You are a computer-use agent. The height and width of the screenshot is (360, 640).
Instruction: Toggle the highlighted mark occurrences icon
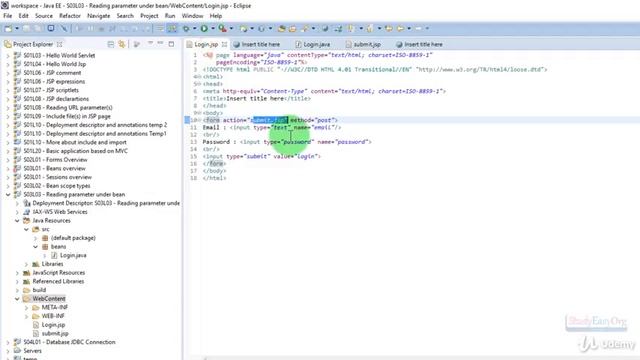[x=172, y=29]
